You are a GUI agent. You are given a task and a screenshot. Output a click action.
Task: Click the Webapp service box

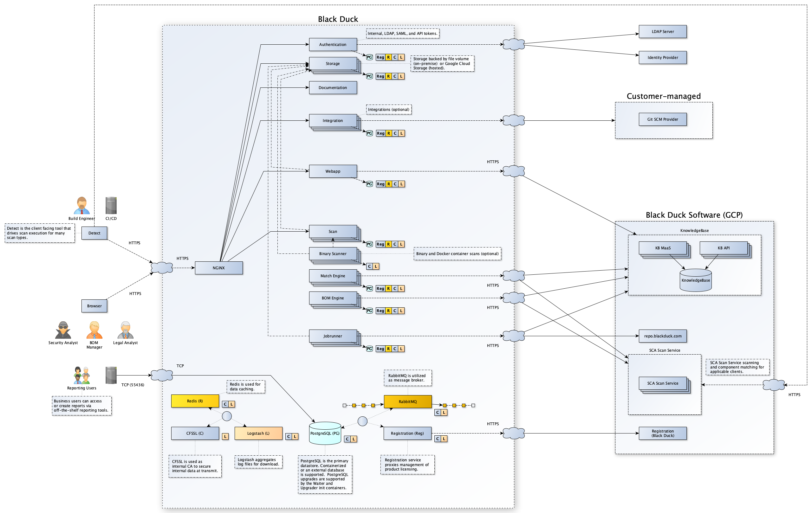(x=333, y=171)
